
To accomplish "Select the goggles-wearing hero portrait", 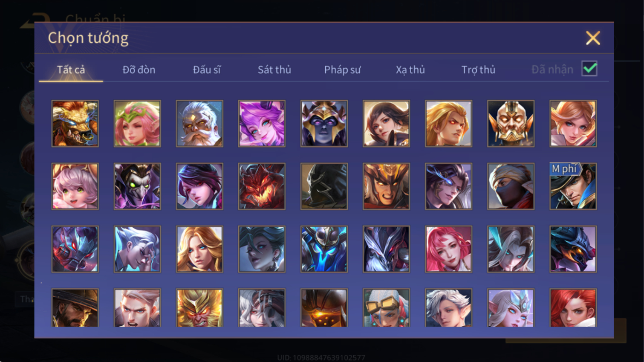I will (x=386, y=308).
